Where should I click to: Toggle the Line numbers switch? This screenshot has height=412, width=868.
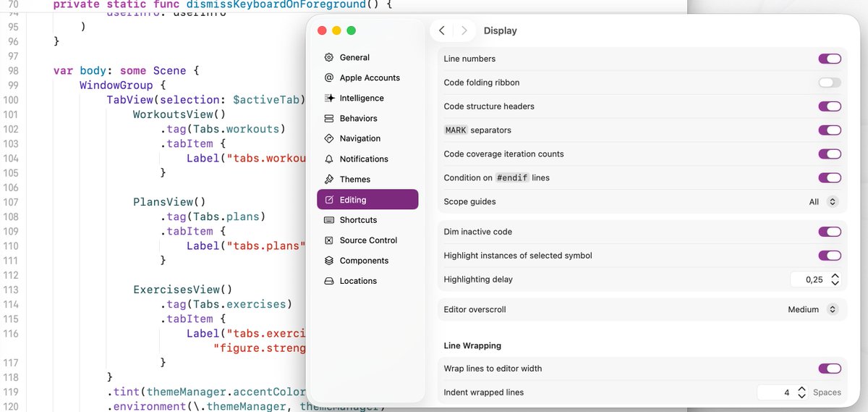(x=830, y=59)
